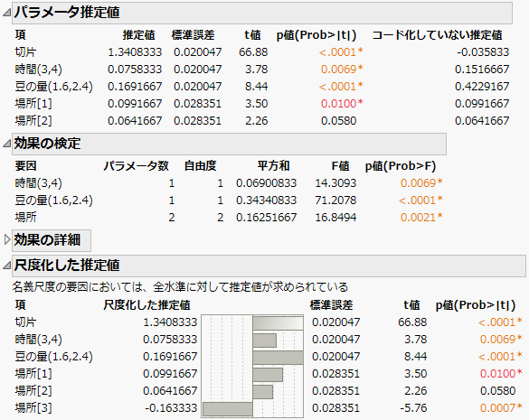Click F value 71.2078

pos(335,201)
